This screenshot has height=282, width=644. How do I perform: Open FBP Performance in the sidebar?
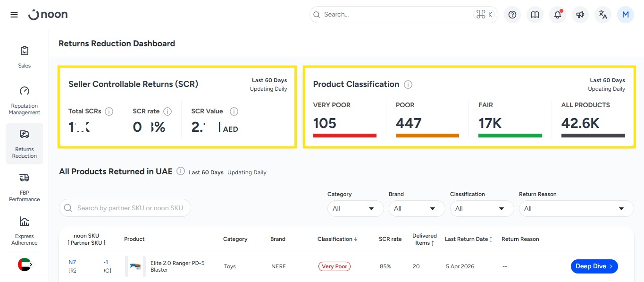25,187
